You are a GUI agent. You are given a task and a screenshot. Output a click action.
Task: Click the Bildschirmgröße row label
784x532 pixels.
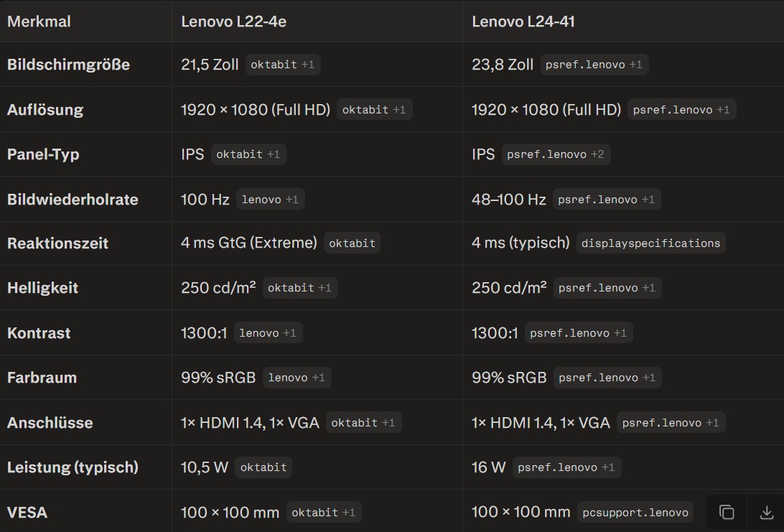tap(68, 65)
